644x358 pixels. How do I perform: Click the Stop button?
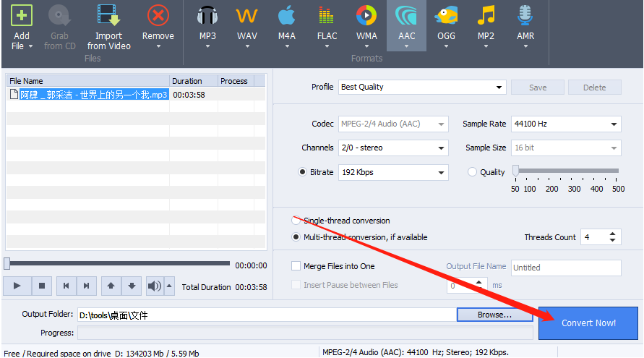tap(42, 286)
